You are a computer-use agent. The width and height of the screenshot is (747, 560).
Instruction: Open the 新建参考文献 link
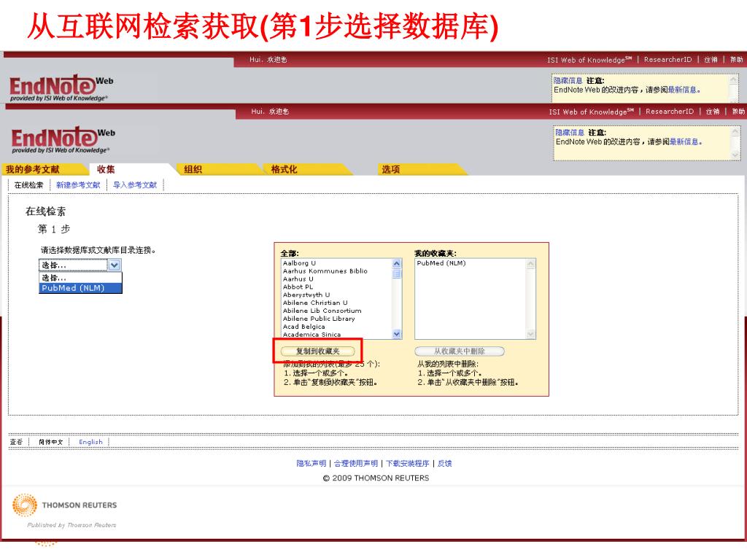click(78, 185)
